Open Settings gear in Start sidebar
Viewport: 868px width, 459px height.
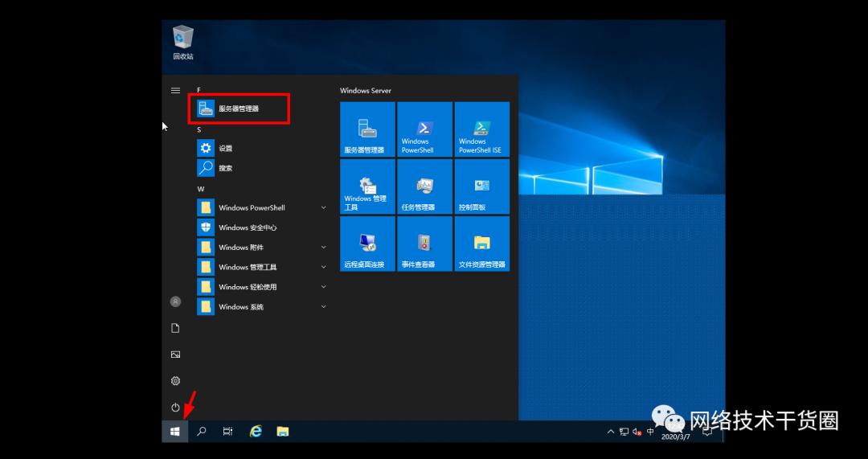point(175,381)
